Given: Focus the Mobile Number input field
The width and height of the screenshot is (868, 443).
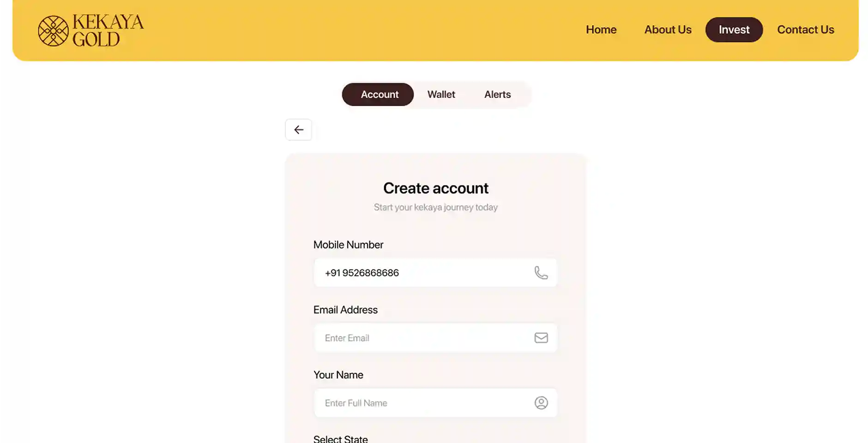Looking at the screenshot, I should tap(435, 273).
